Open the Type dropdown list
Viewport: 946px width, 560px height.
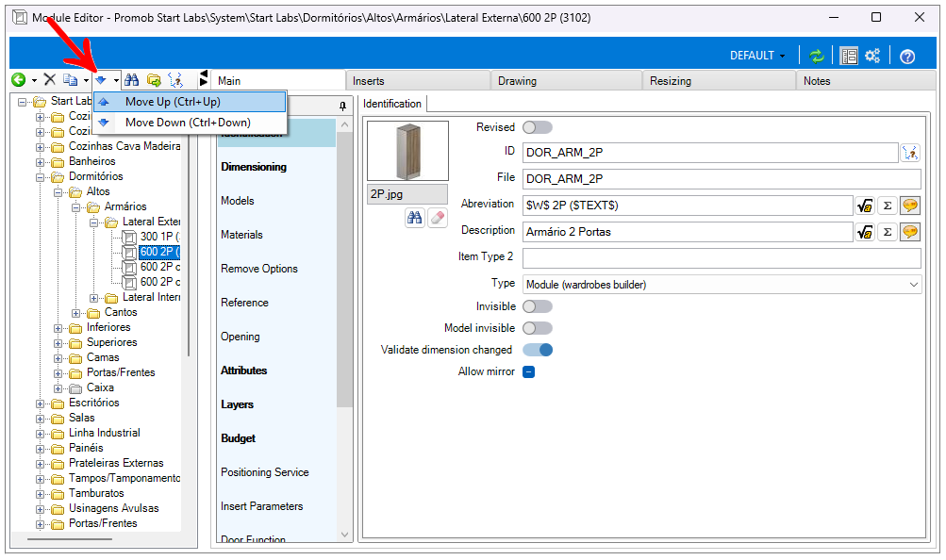[913, 284]
